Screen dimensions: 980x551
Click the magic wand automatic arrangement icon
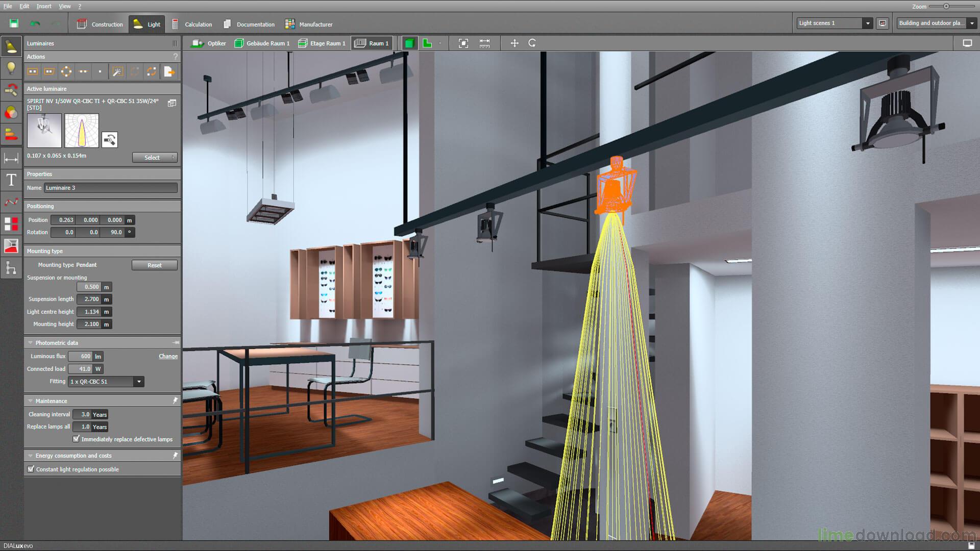coord(117,71)
